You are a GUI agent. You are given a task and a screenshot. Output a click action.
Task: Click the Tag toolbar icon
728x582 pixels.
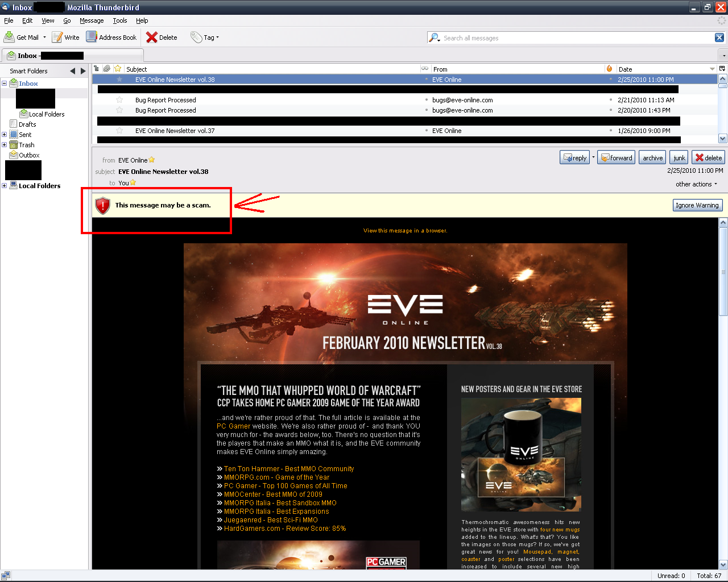point(196,37)
